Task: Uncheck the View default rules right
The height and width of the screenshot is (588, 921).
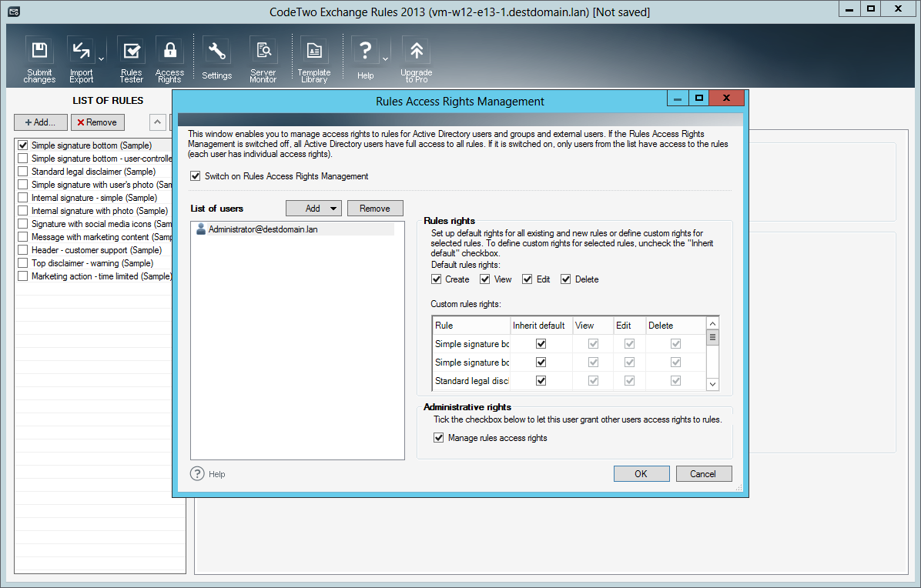Action: (x=484, y=279)
